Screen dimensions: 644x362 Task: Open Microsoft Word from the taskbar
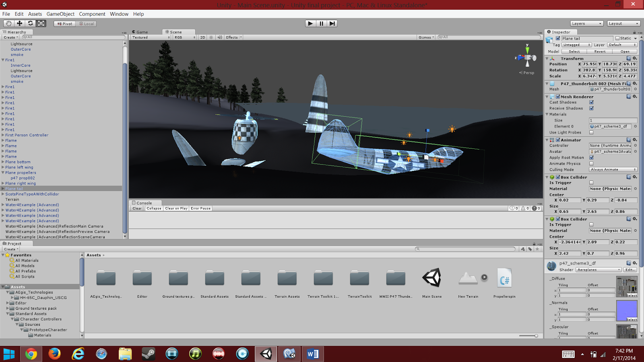click(x=313, y=354)
